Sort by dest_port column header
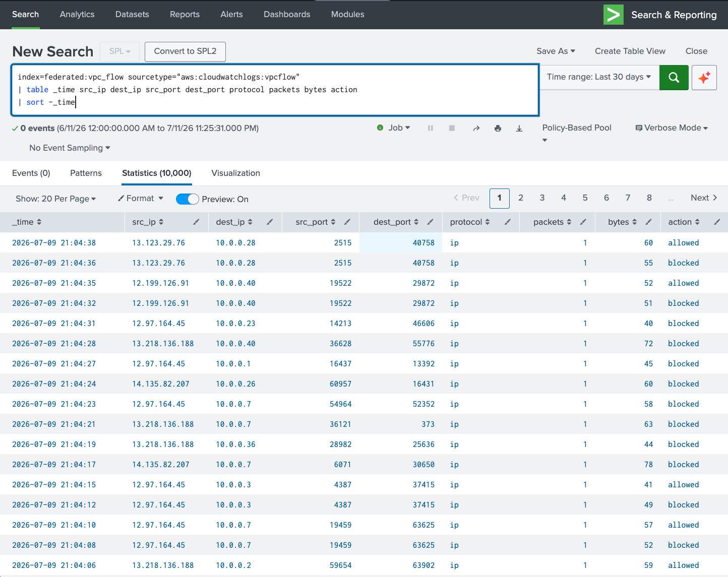 (x=396, y=222)
